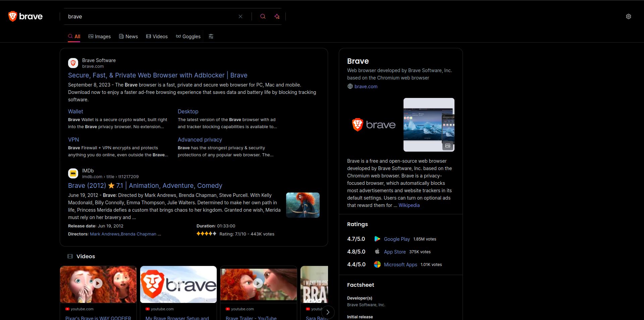Play the My Brave Browser Setup video

[x=178, y=283]
